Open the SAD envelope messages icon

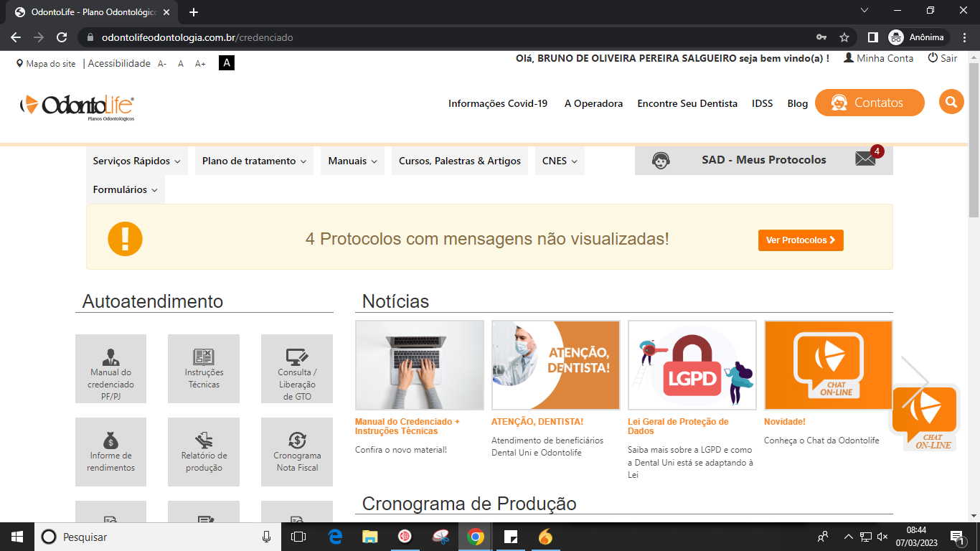click(866, 159)
